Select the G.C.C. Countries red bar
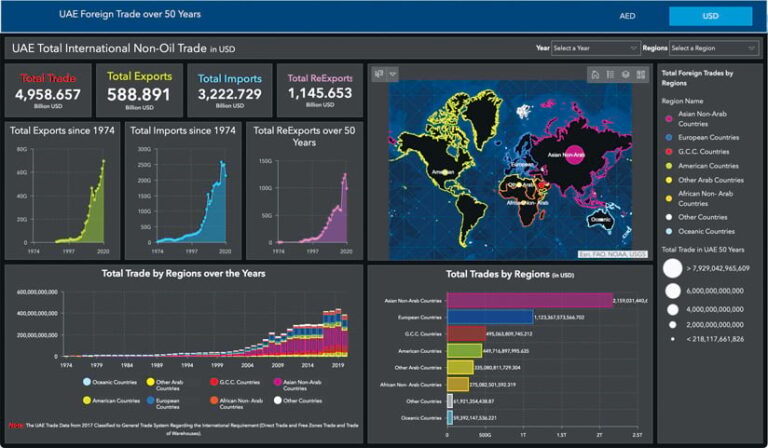The width and height of the screenshot is (768, 448). point(466,333)
